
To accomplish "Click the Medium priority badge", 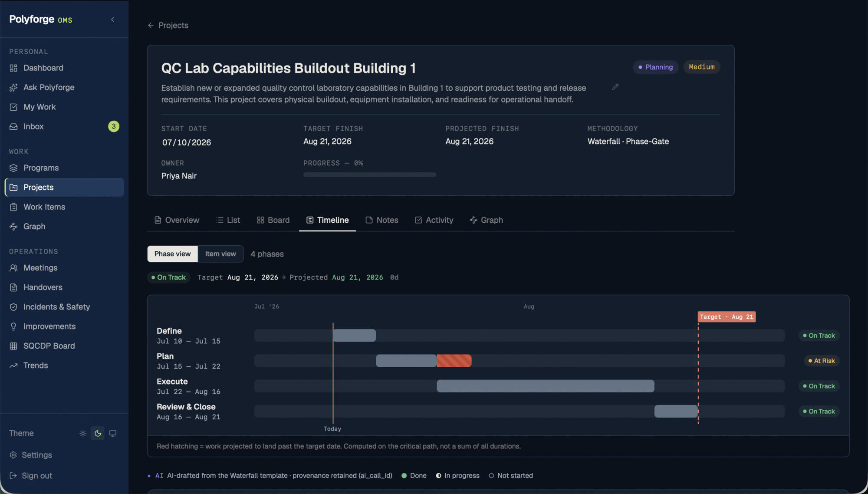I will click(702, 67).
